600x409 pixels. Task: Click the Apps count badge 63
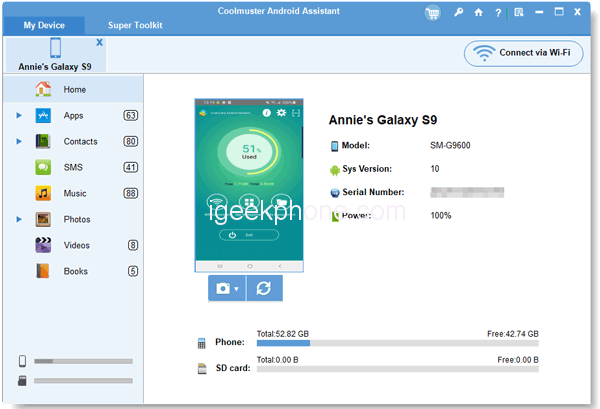point(130,116)
